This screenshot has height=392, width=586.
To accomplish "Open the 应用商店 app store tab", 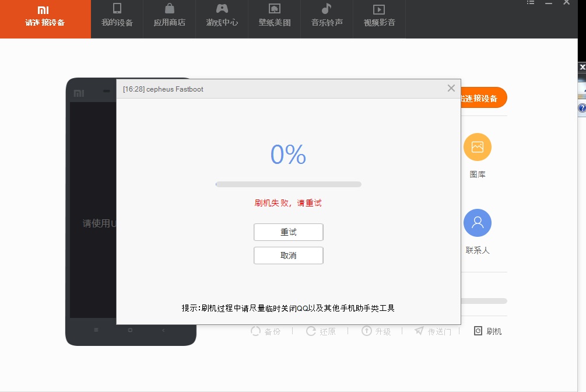I will tap(169, 16).
